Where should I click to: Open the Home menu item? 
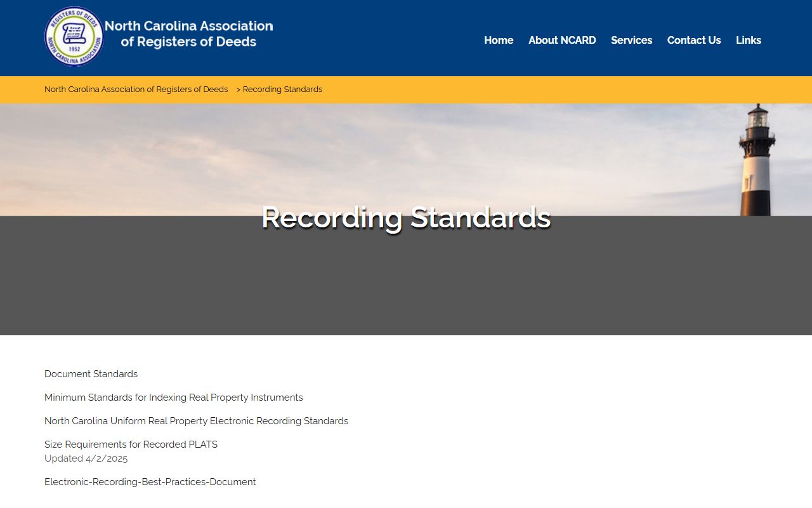click(499, 40)
